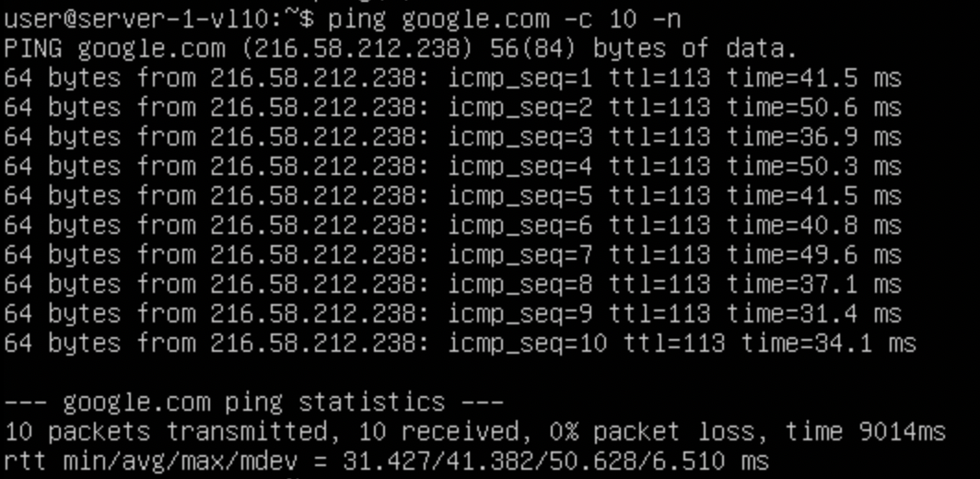Select the time=50.6 ms value
Image resolution: width=980 pixels, height=479 pixels.
813,107
